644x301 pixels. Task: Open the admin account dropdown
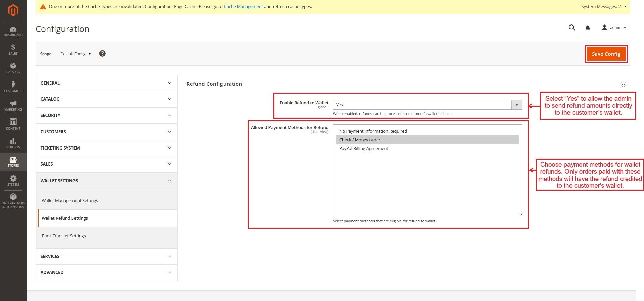point(614,28)
